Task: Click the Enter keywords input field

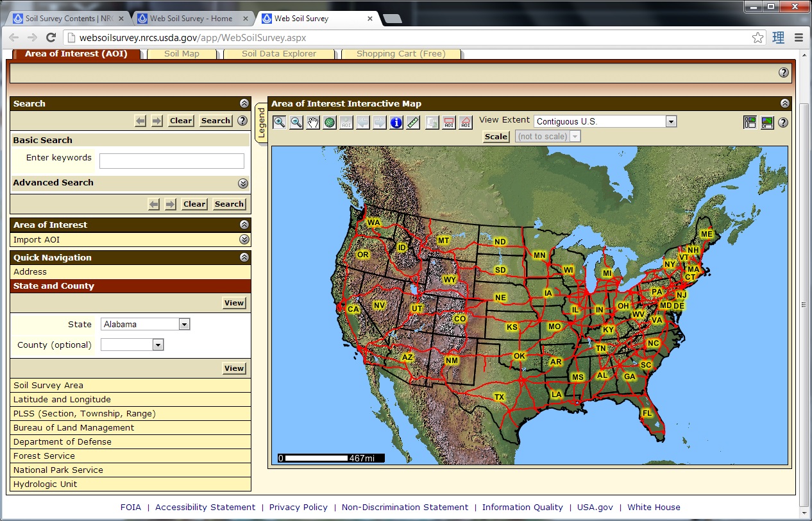Action: [x=172, y=161]
